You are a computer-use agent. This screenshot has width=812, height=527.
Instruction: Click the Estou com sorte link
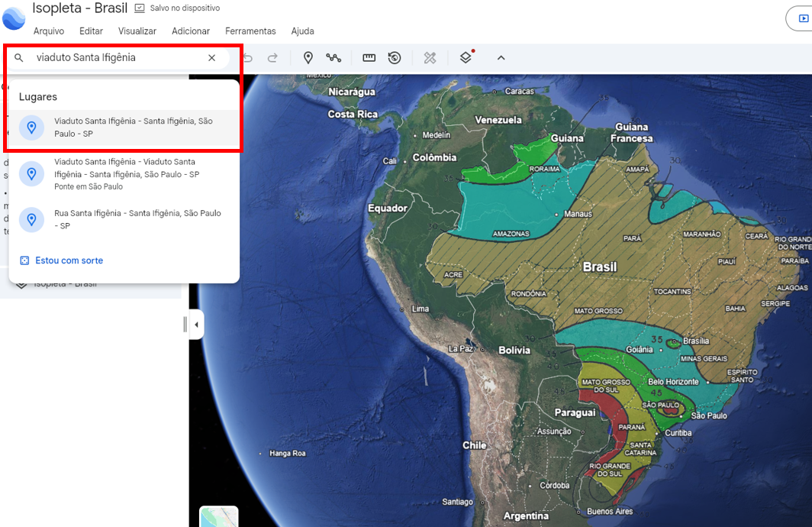click(69, 260)
